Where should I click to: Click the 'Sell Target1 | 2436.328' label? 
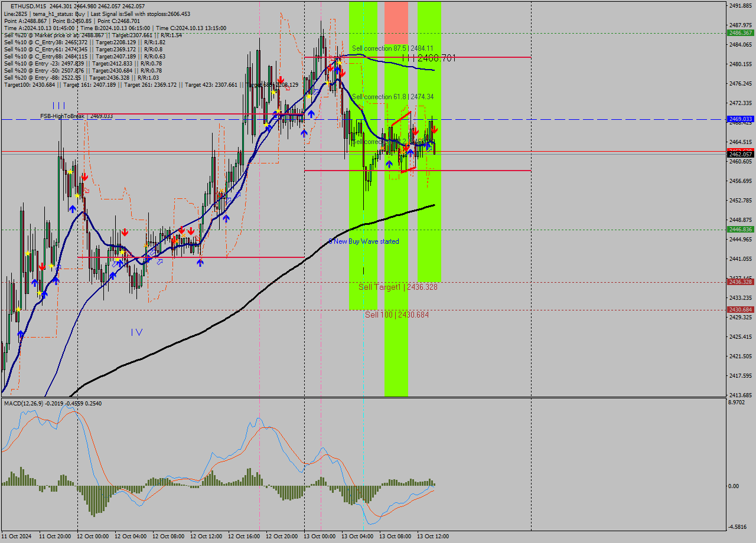[x=398, y=287]
